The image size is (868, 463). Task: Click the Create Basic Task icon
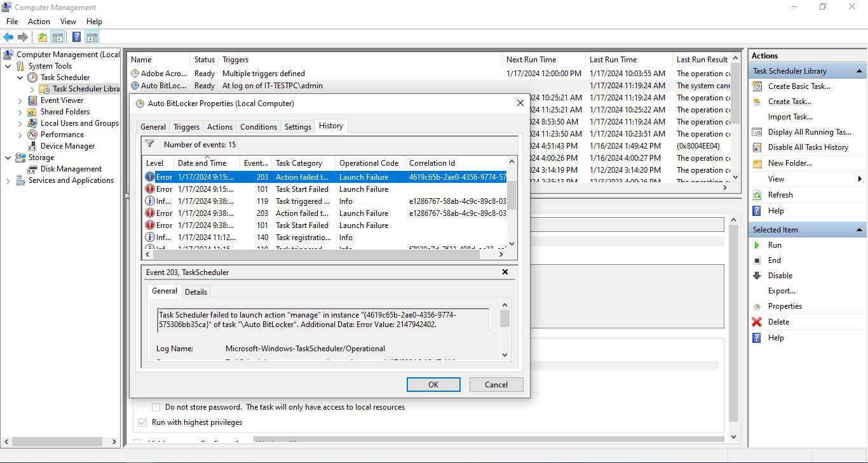(757, 86)
